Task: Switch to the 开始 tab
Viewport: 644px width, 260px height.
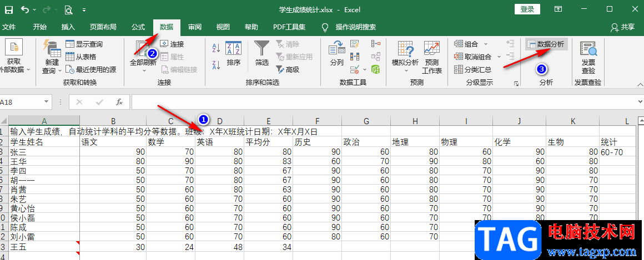Action: point(40,27)
